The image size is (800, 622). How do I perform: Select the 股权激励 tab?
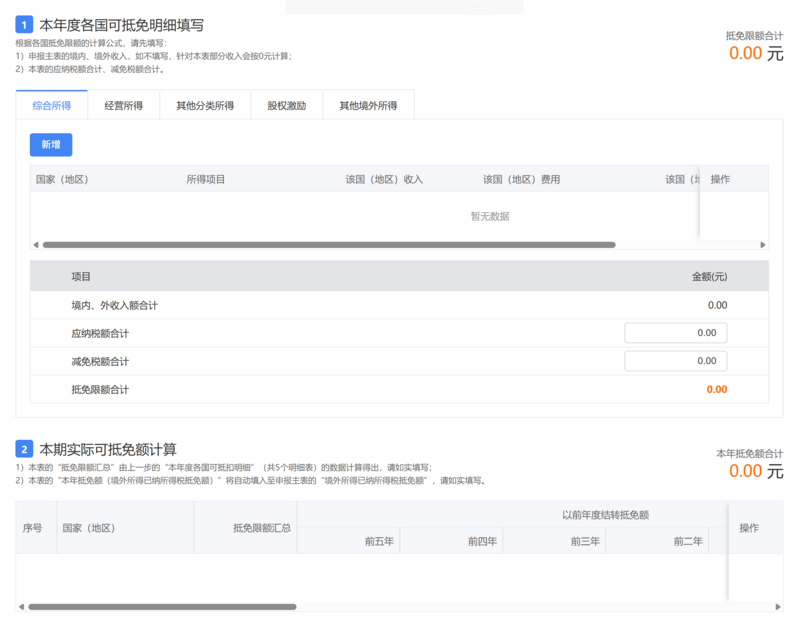coord(287,106)
